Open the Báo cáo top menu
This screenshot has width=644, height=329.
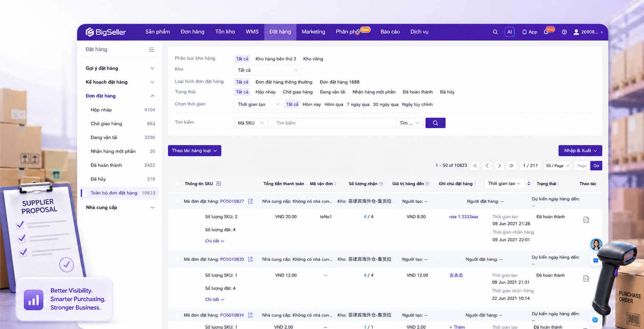(x=390, y=32)
